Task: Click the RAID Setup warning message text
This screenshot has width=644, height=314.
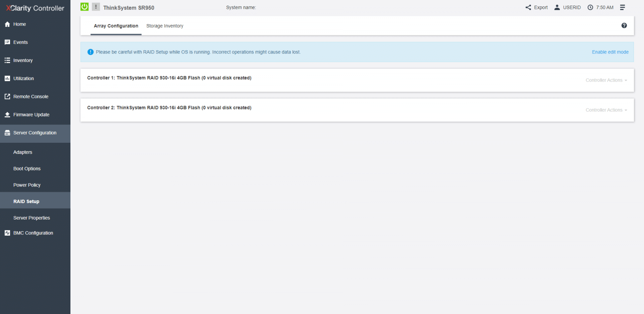Action: [198, 52]
